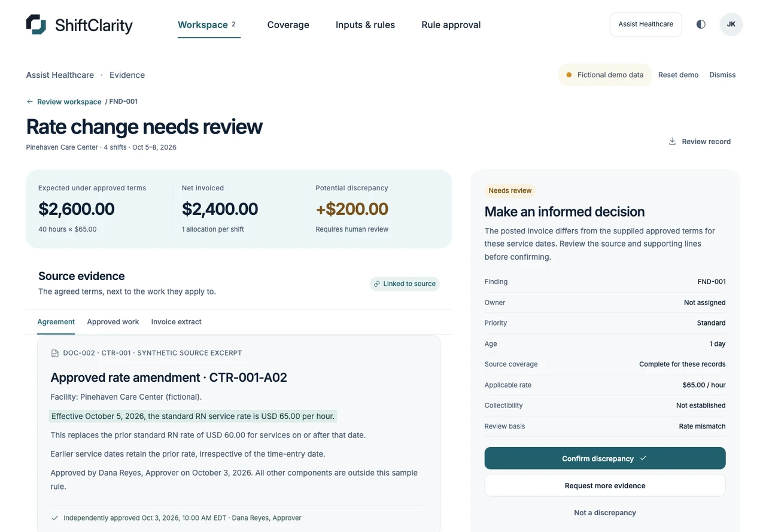Click the Needs review status badge
The height and width of the screenshot is (532, 766).
(510, 190)
